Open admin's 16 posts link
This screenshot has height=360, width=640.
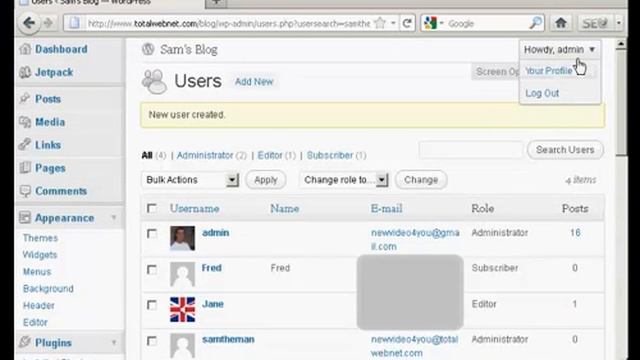[x=575, y=233]
